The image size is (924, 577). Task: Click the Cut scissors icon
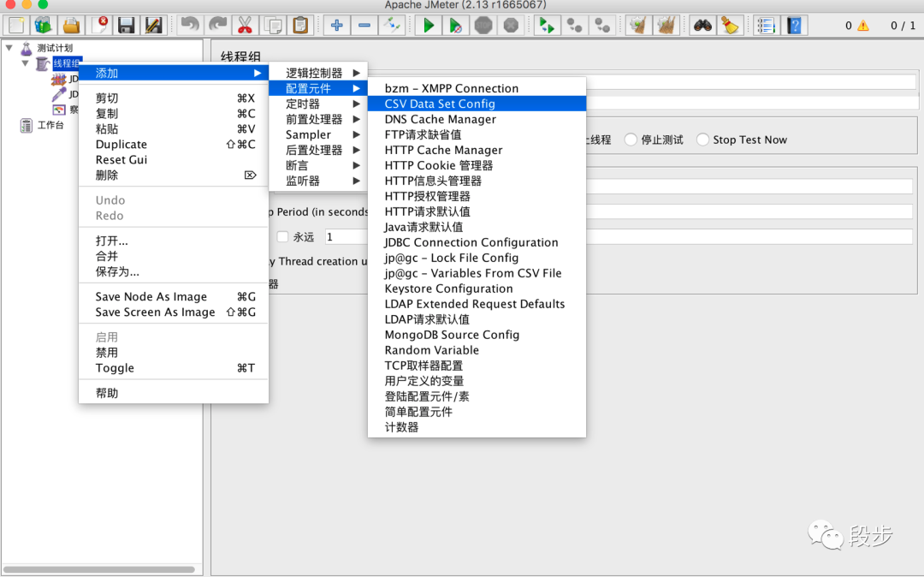click(x=245, y=26)
